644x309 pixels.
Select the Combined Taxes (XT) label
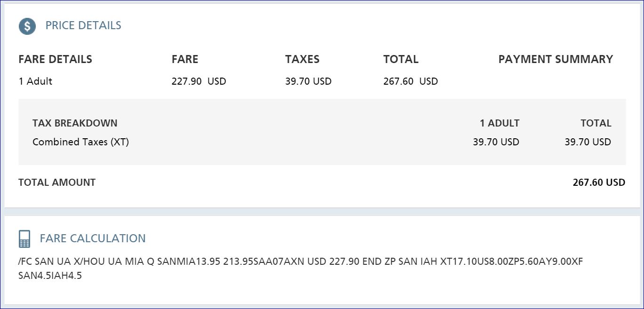coord(80,142)
